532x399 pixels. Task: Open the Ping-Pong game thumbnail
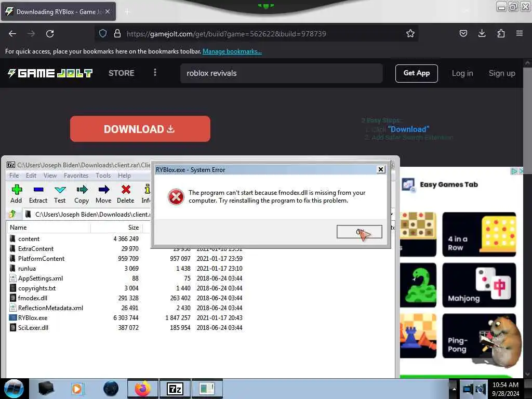pyautogui.click(x=479, y=336)
